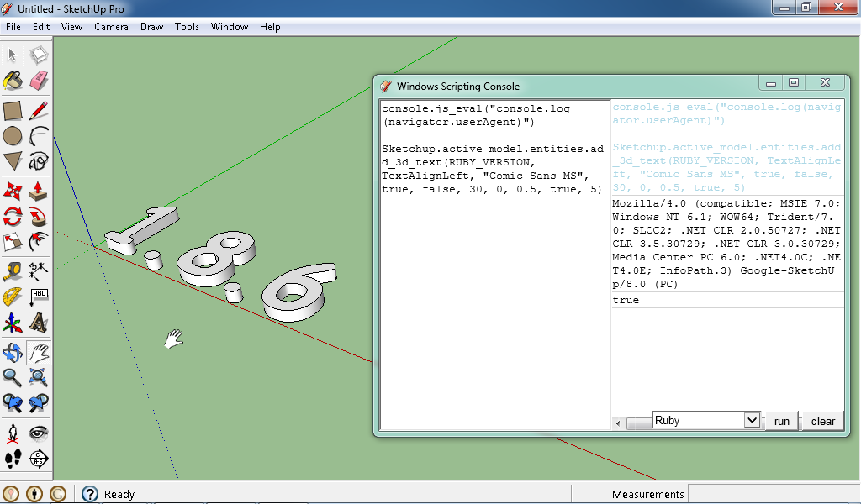The height and width of the screenshot is (504, 861).
Task: Click the Mozilla/4.0 user agent output text
Action: [x=726, y=244]
